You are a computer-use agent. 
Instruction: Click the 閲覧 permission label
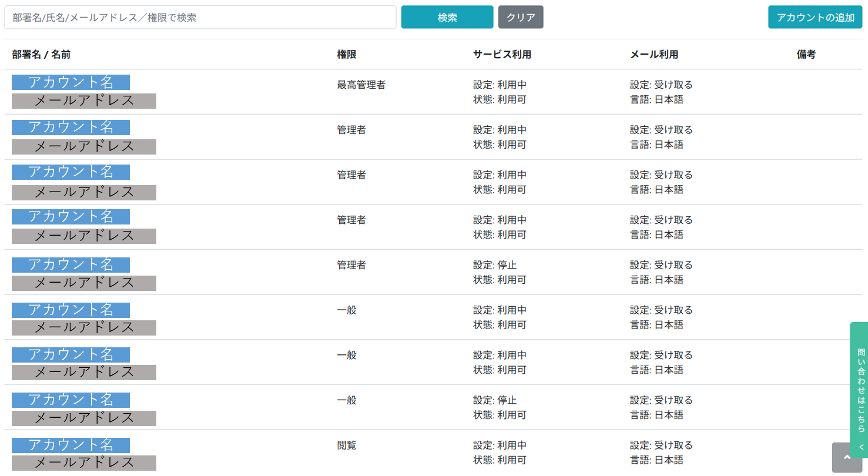click(x=347, y=445)
